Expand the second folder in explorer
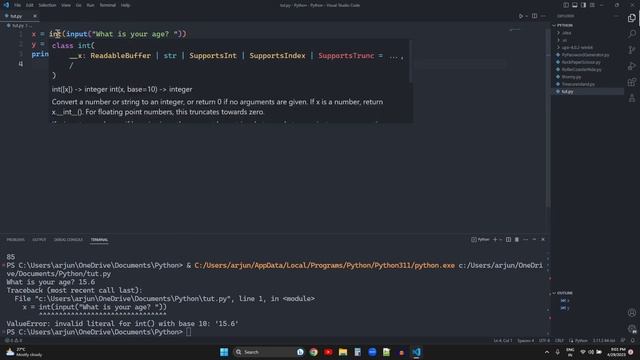This screenshot has height=360, width=640. point(565,40)
